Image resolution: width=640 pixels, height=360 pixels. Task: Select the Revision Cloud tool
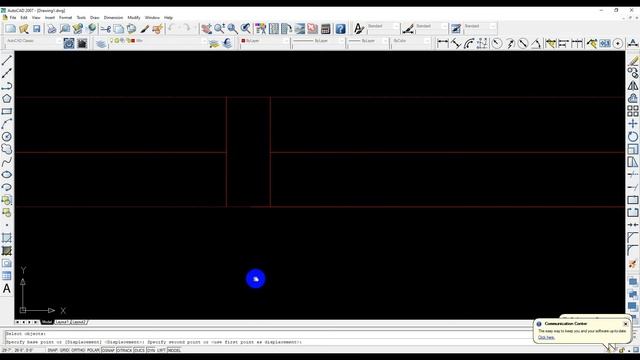[7, 149]
